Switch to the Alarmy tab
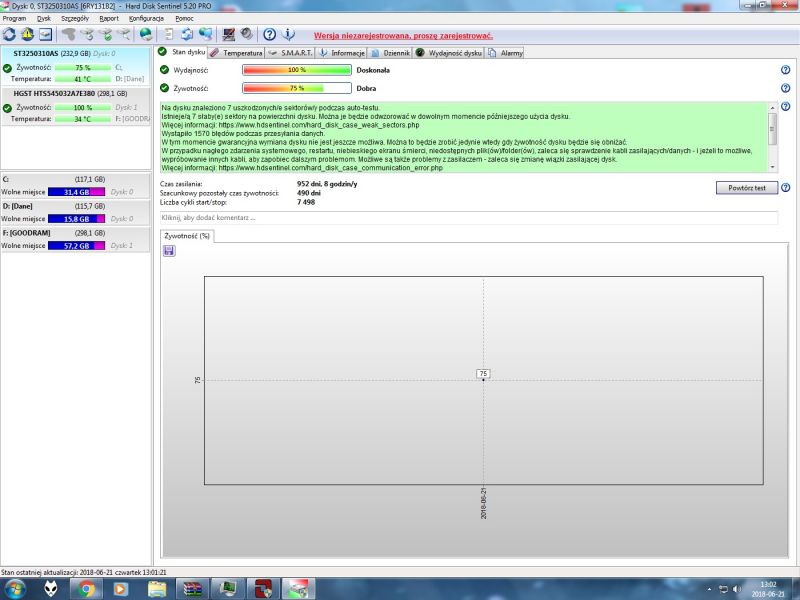The height and width of the screenshot is (600, 800). [505, 53]
